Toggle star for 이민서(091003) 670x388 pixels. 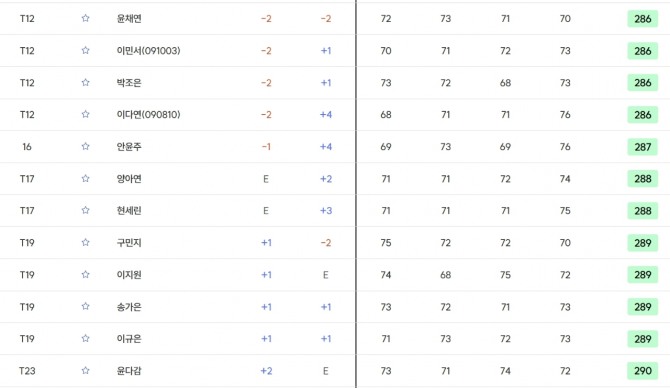[x=85, y=50]
